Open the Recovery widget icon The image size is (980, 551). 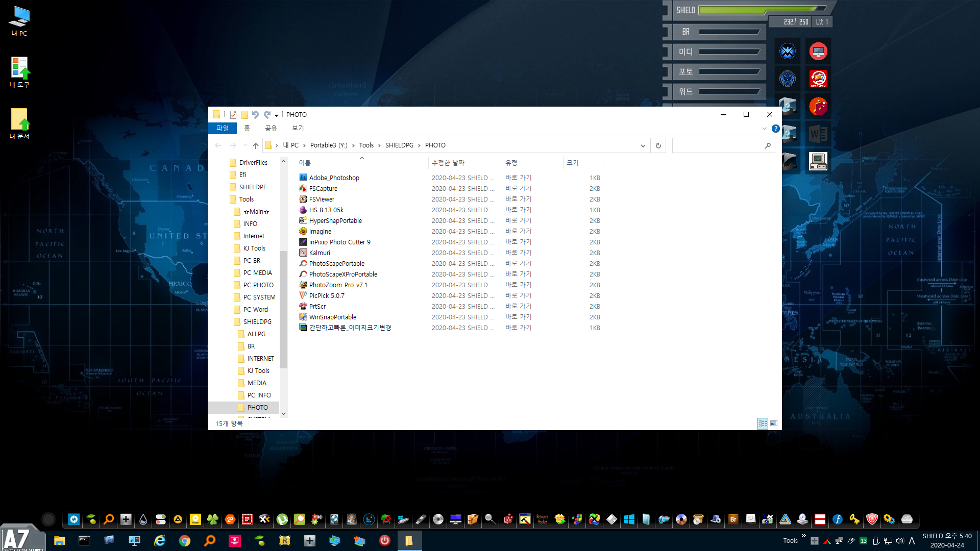point(818,79)
